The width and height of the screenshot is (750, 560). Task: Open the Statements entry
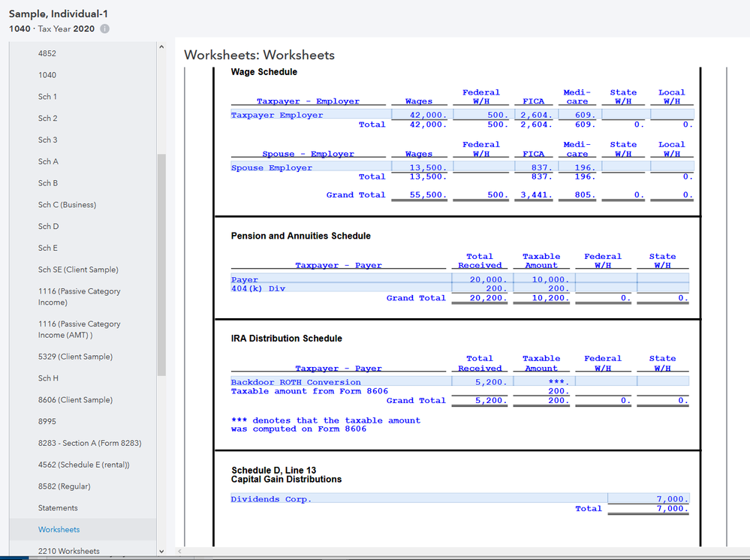pos(58,508)
